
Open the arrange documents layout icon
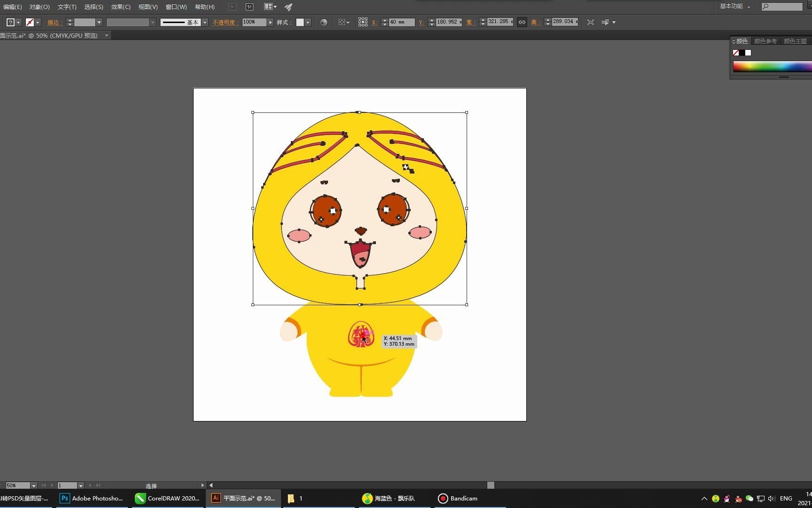pyautogui.click(x=270, y=7)
